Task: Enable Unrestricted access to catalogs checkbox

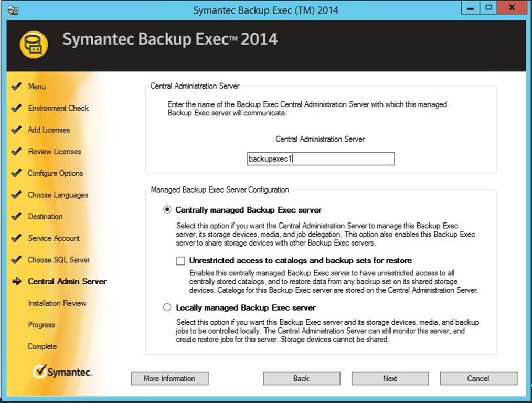Action: tap(181, 260)
